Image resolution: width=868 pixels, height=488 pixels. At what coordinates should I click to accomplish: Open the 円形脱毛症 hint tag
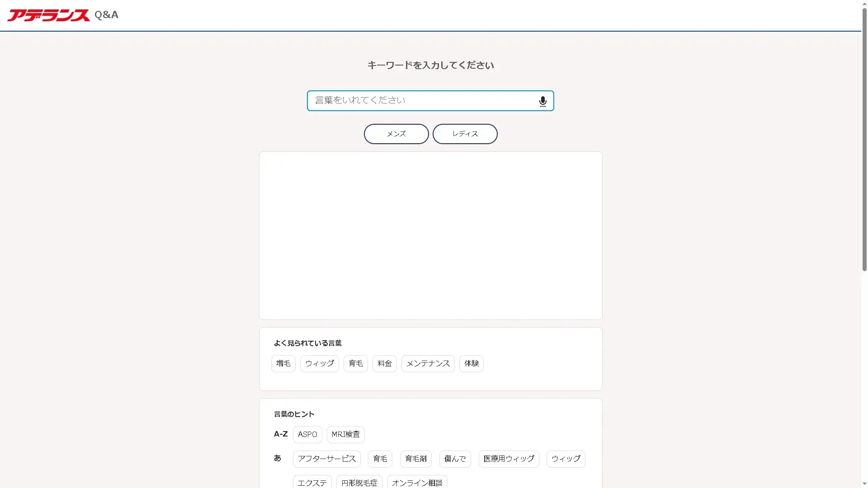tap(359, 482)
